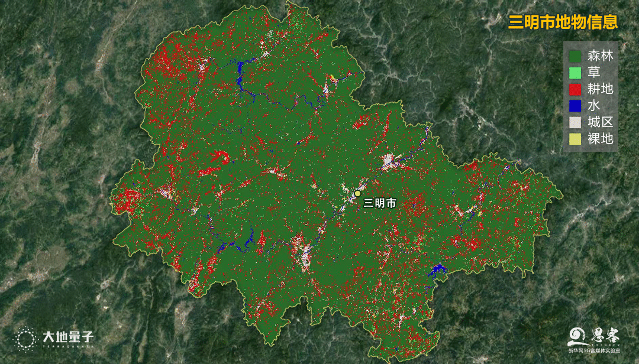Click the yellow 裸地 legend swatch
The height and width of the screenshot is (364, 639).
[x=575, y=139]
